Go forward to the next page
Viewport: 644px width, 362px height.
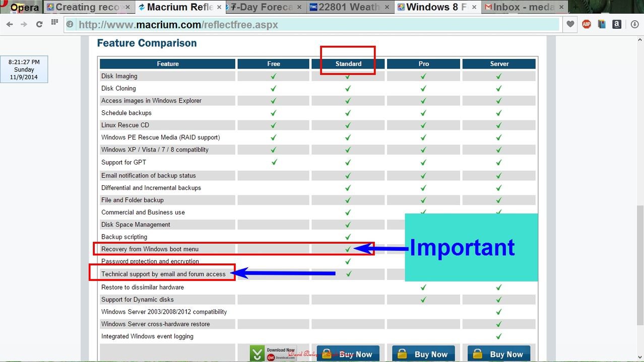coord(24,25)
